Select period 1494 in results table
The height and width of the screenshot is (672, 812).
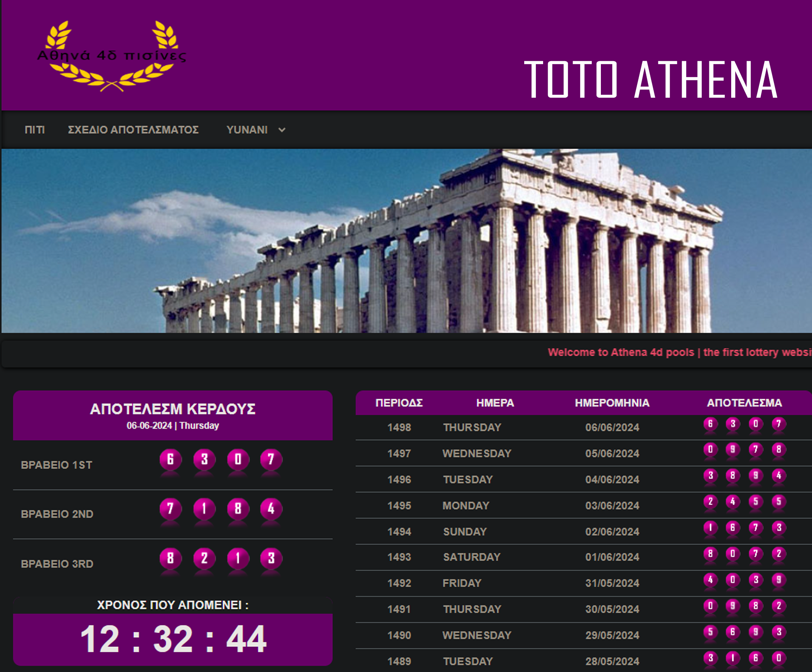coord(399,532)
